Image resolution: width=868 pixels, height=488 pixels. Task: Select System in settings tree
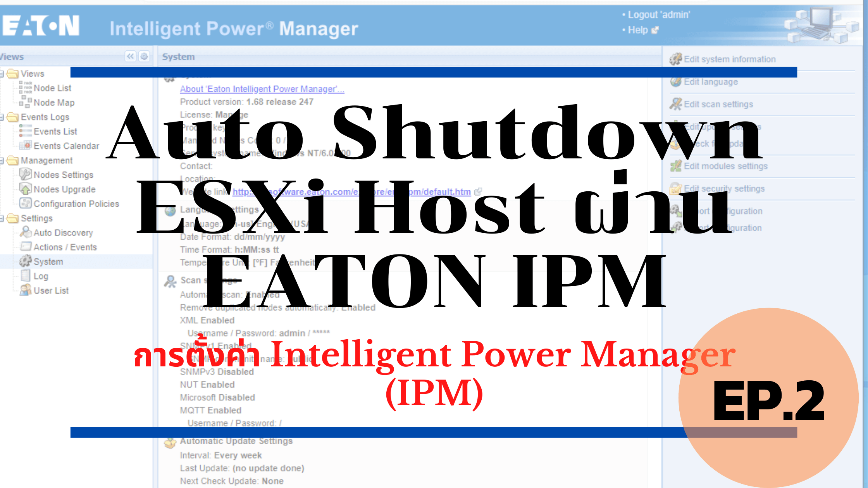(x=48, y=262)
